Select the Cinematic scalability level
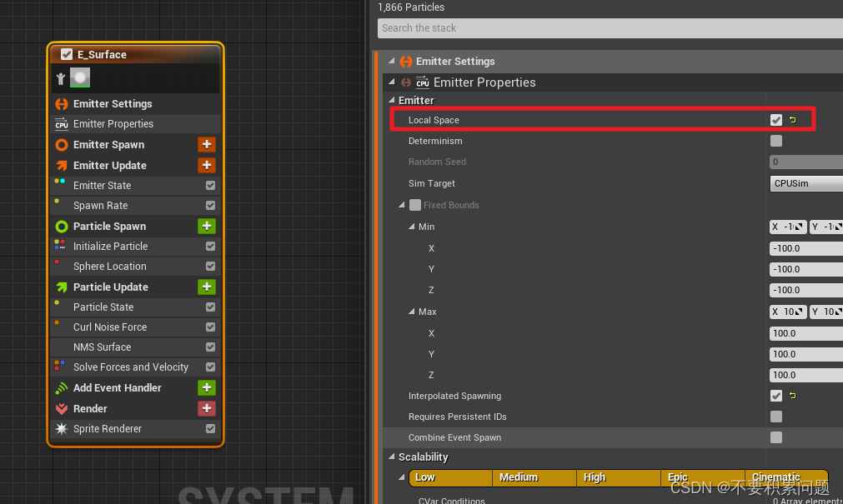 pyautogui.click(x=786, y=477)
